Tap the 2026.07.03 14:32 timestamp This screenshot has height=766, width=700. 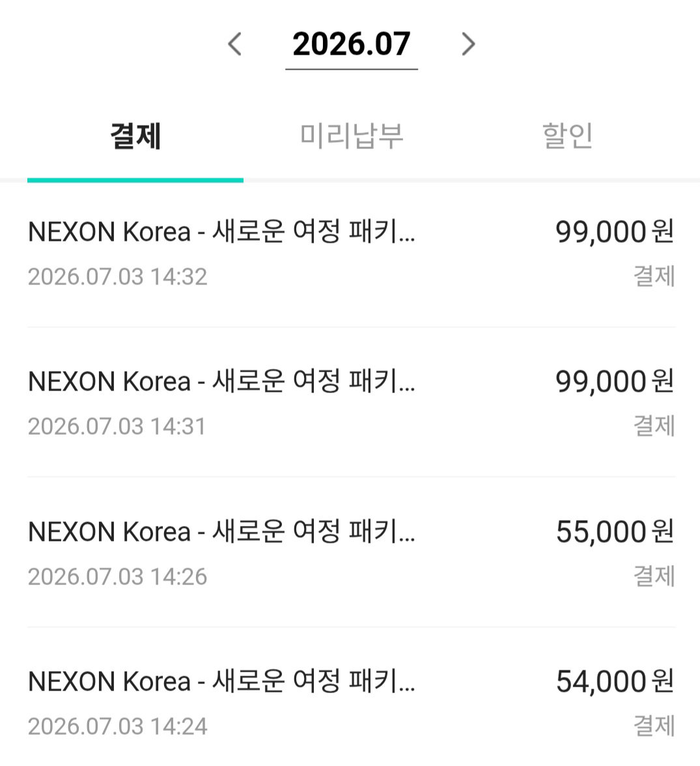click(x=117, y=277)
